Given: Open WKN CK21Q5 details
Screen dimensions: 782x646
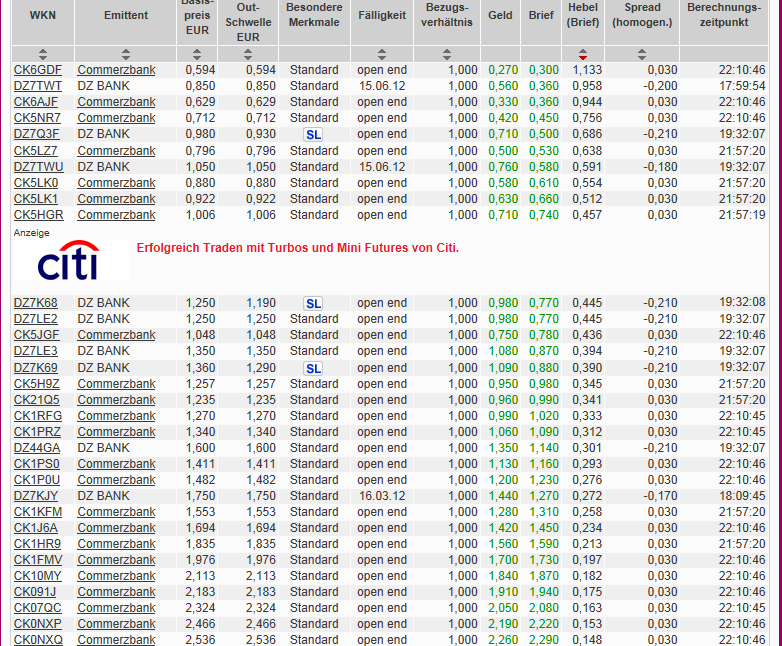Looking at the screenshot, I should (36, 400).
